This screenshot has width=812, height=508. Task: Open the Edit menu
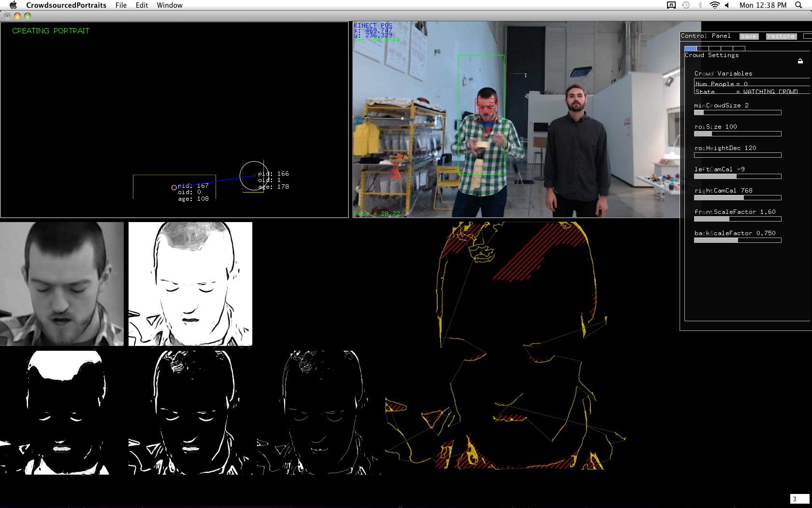(x=142, y=5)
